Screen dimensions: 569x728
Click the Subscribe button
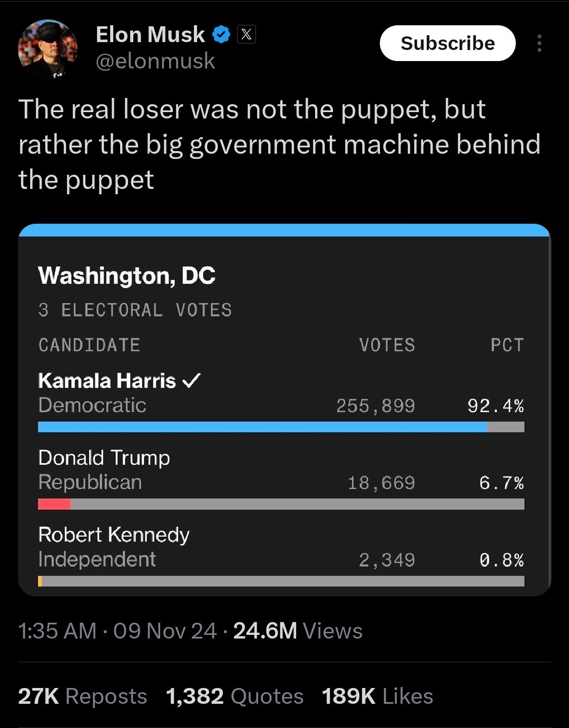[x=447, y=43]
